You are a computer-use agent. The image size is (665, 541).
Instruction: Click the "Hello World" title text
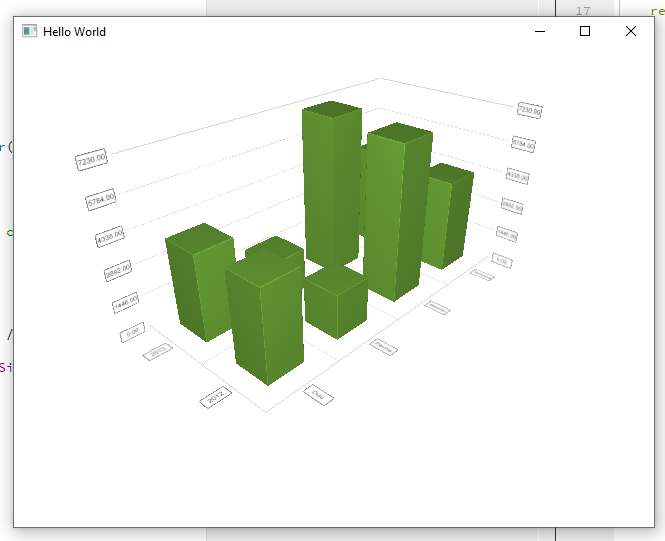click(x=74, y=32)
